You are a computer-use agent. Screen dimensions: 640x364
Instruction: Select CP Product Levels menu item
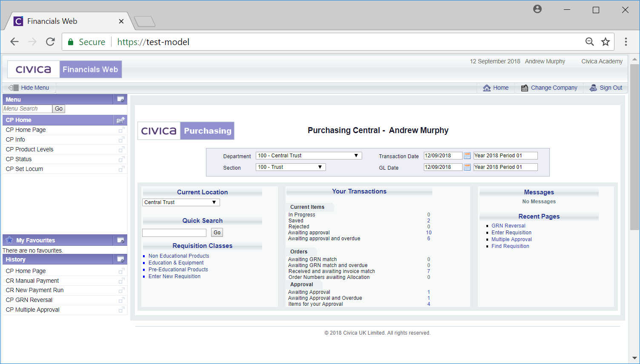pos(30,149)
